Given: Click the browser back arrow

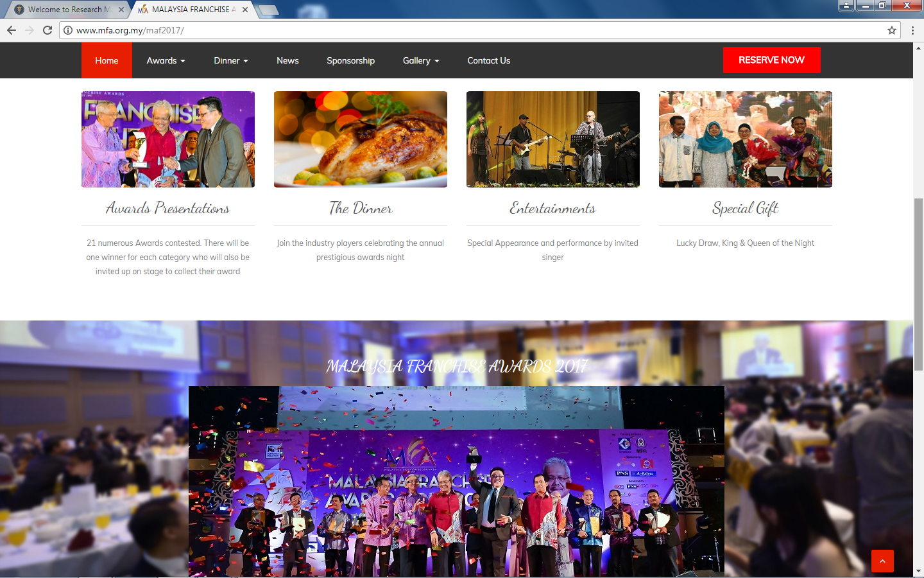Looking at the screenshot, I should [12, 30].
